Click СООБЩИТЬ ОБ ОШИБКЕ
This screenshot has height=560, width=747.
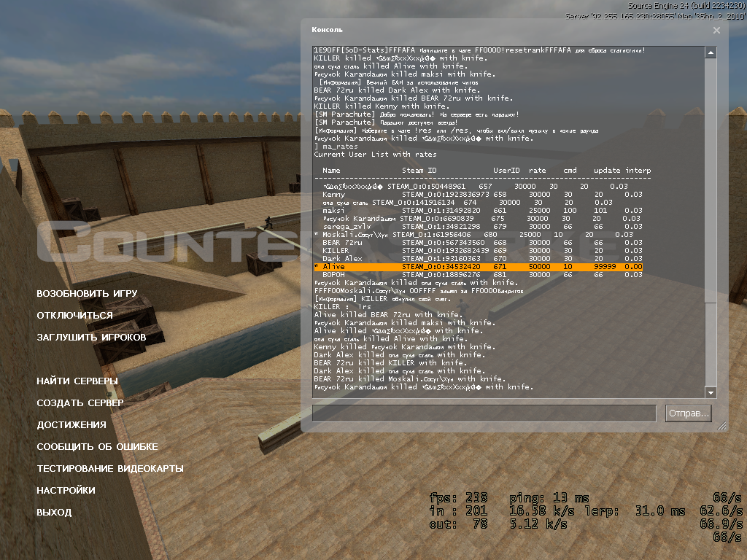click(97, 447)
